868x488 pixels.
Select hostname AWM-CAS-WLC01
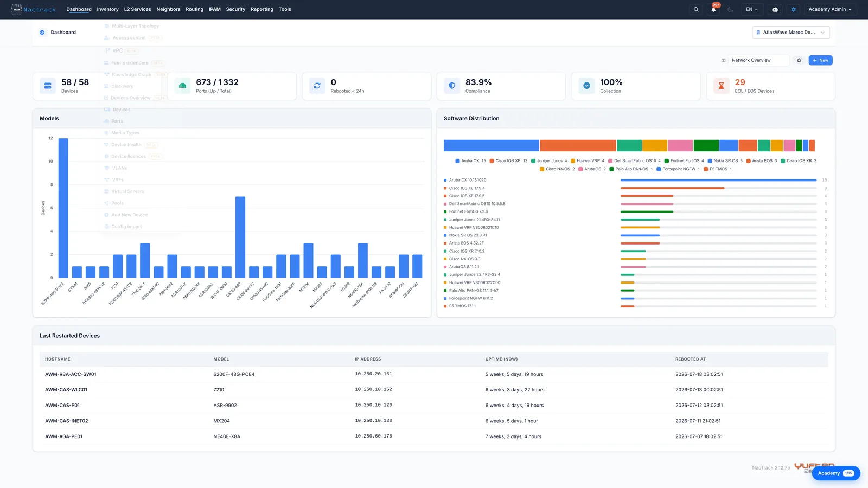[x=66, y=390]
